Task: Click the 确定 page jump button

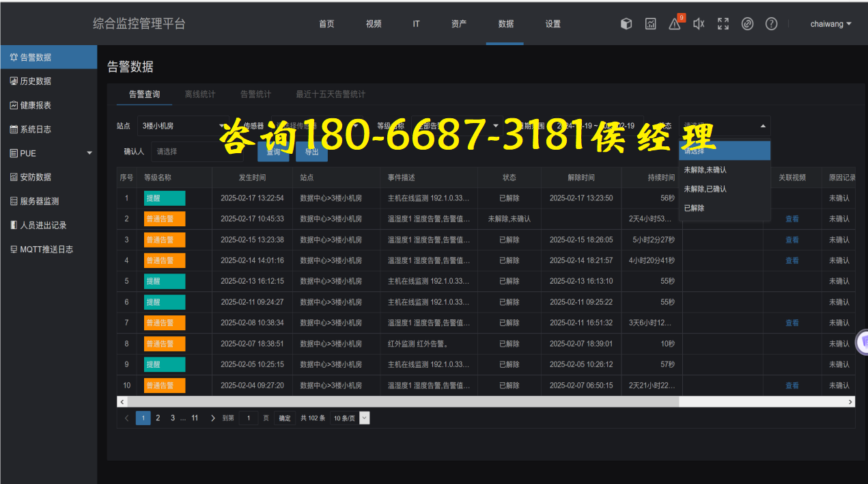Action: point(285,418)
